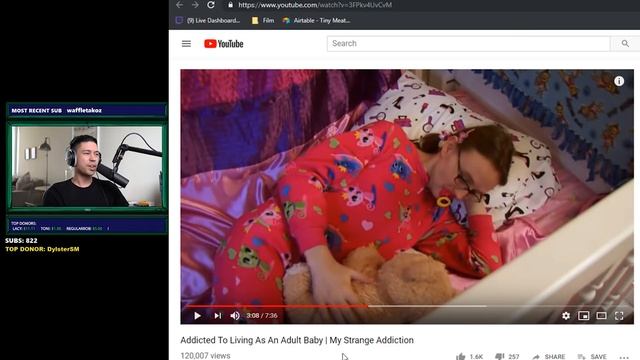Screen dimensions: 640x360
Task: Click the SHARE button
Action: pos(549,356)
